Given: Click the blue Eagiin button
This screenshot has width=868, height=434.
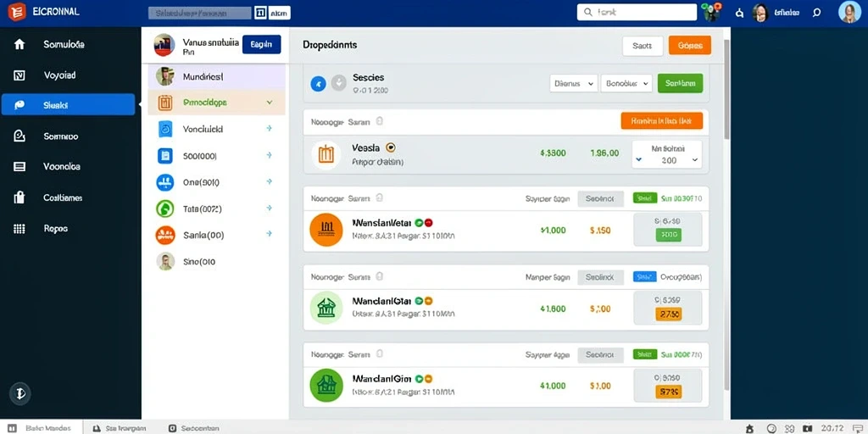Looking at the screenshot, I should click(261, 45).
